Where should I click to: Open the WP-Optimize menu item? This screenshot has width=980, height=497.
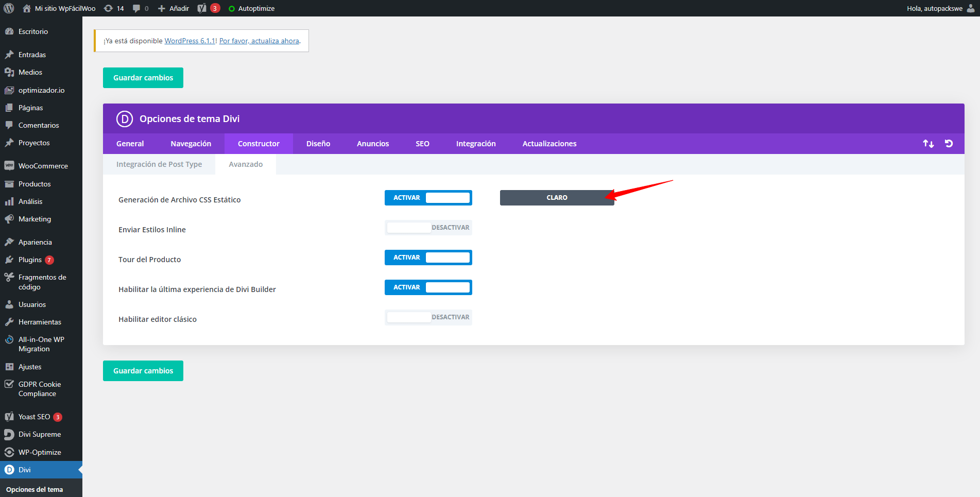click(x=41, y=452)
